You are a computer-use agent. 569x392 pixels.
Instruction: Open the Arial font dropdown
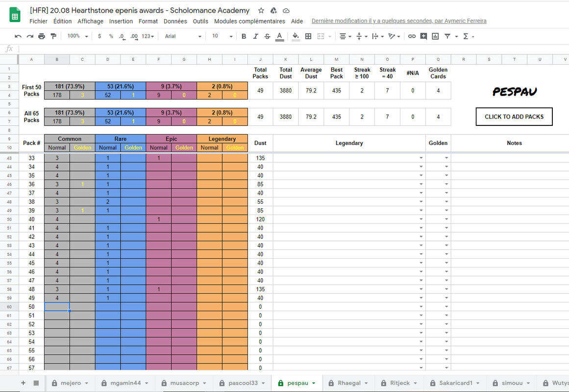183,36
